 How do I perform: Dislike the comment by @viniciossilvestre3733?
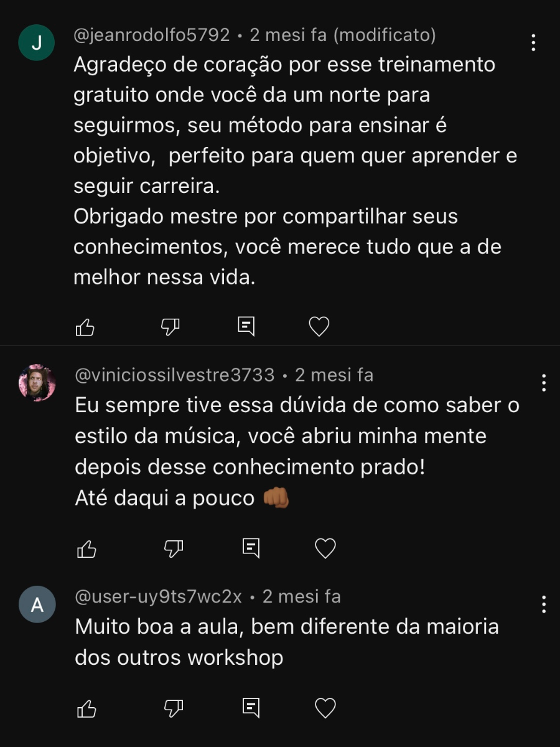coord(173,548)
